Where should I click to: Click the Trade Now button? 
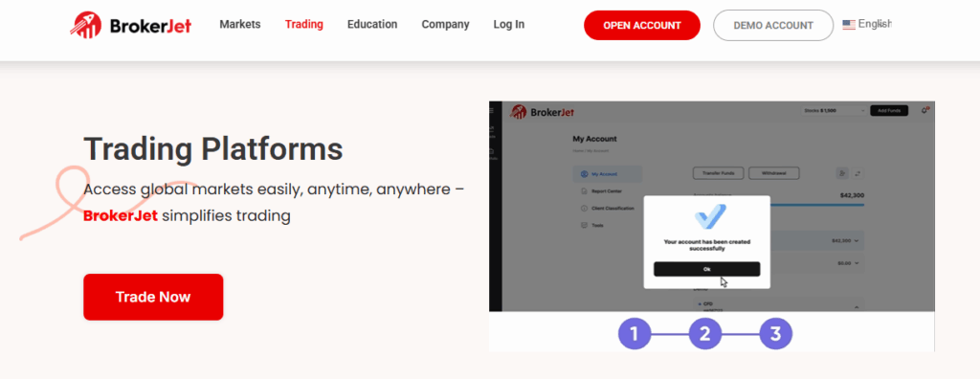coord(153,297)
